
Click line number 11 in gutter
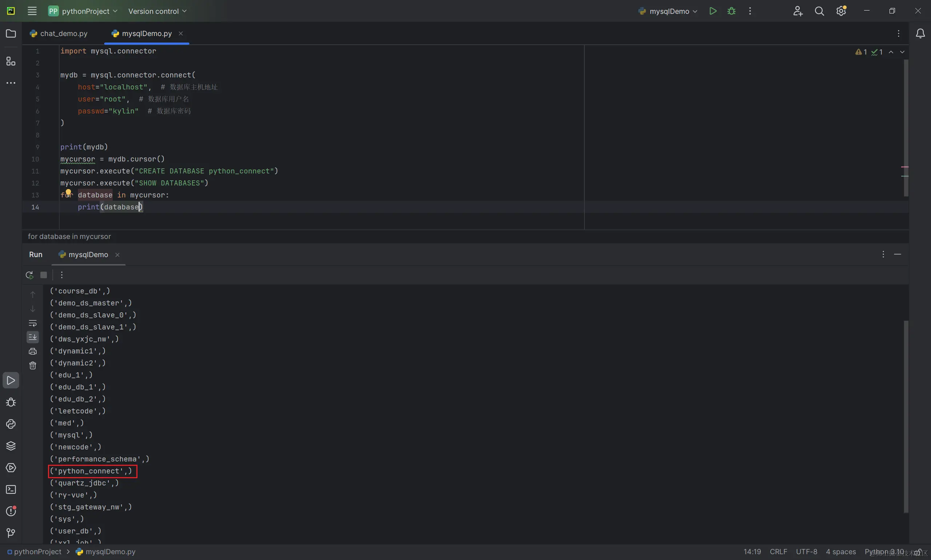pos(35,171)
